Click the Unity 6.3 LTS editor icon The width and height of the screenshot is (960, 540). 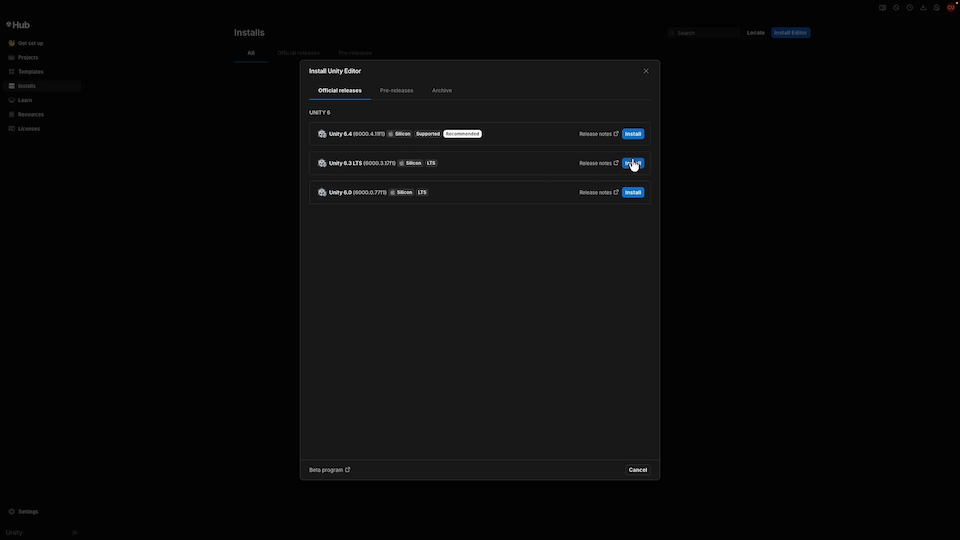tap(322, 163)
